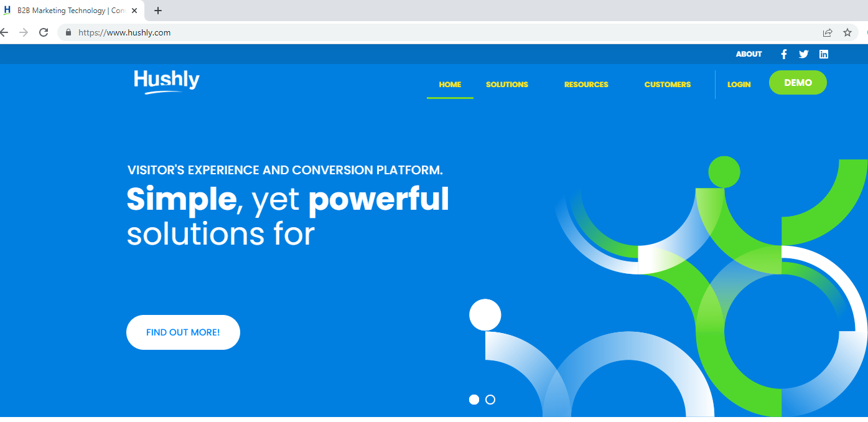Close the B2B Marketing Technology tab
The image size is (868, 422).
(x=134, y=11)
